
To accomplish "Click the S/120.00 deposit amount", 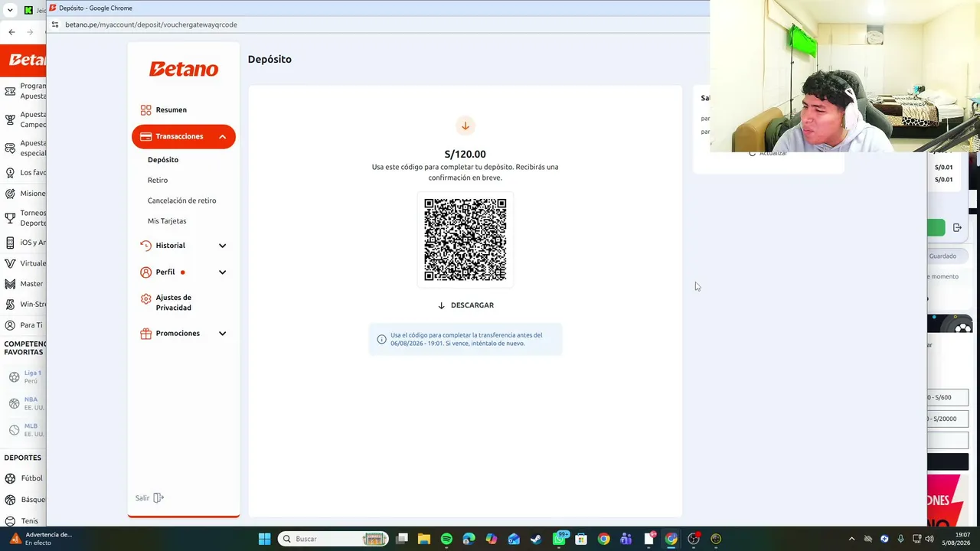I will click(465, 154).
